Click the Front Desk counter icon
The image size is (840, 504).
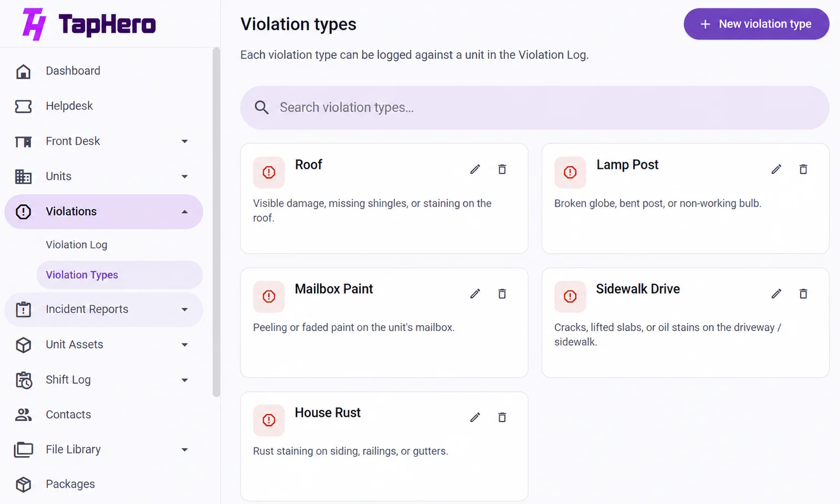[23, 141]
